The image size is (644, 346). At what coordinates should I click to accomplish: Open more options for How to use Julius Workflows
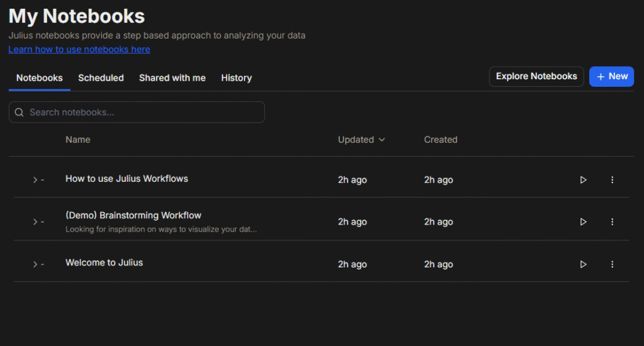[612, 180]
